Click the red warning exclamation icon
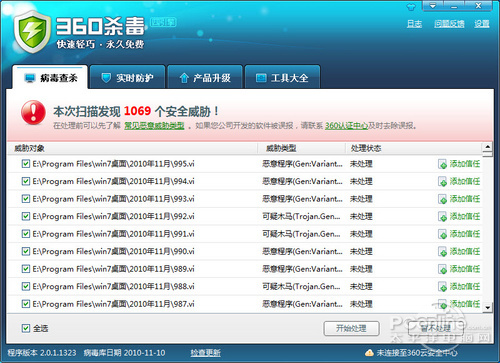Viewport: 500px width, 363px height. [x=33, y=112]
